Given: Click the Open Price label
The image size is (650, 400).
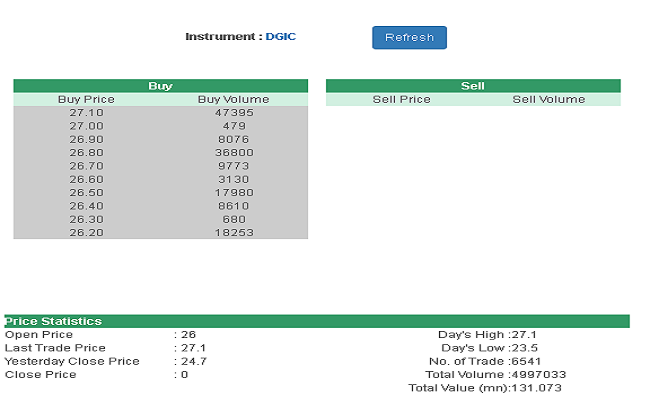Looking at the screenshot, I should point(39,334).
